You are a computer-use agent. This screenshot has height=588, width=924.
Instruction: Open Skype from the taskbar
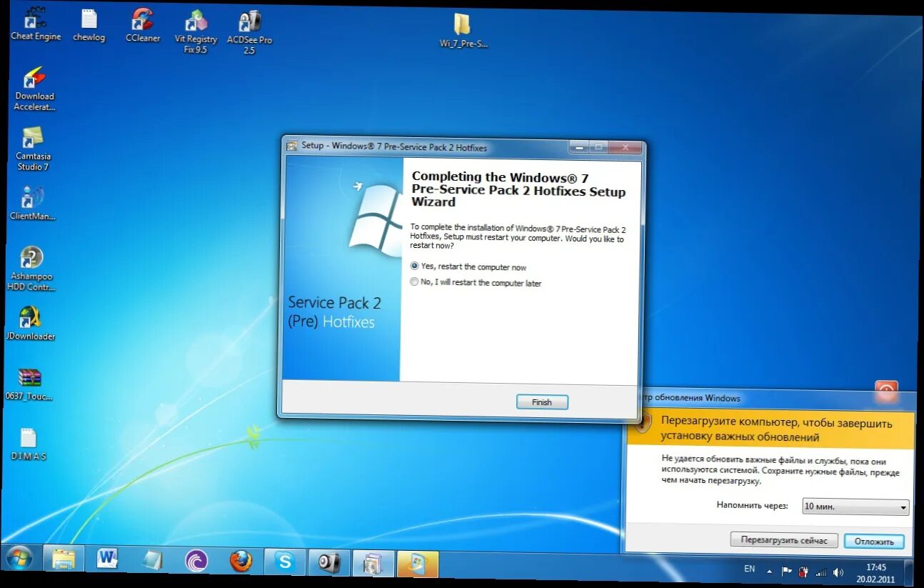pyautogui.click(x=285, y=562)
